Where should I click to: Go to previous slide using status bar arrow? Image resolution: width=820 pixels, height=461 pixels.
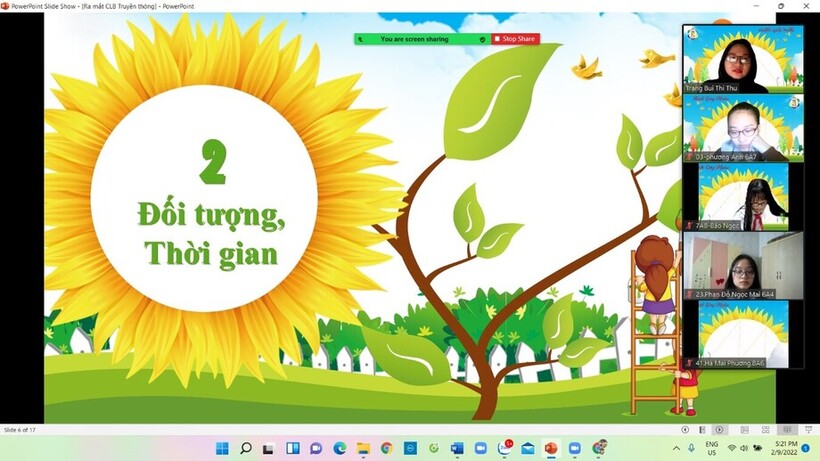click(685, 430)
